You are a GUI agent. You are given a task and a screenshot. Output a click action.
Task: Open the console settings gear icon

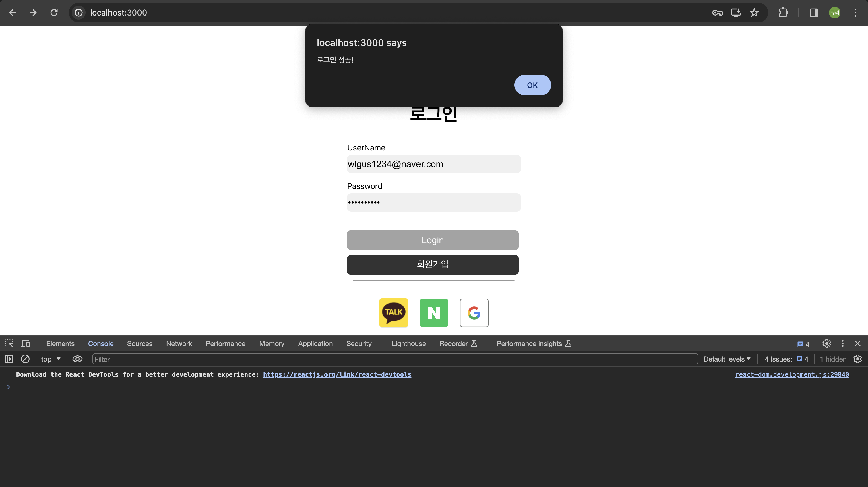[858, 359]
